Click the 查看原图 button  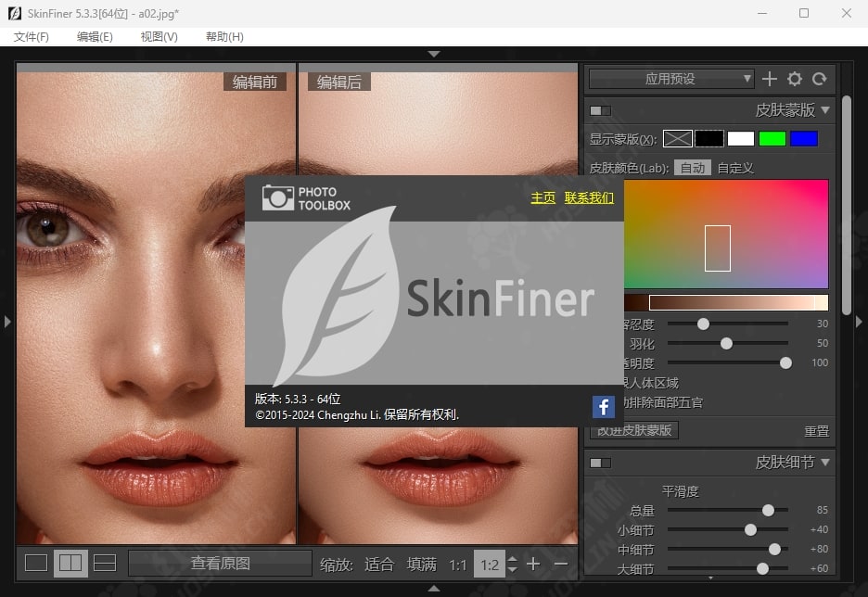pyautogui.click(x=221, y=564)
